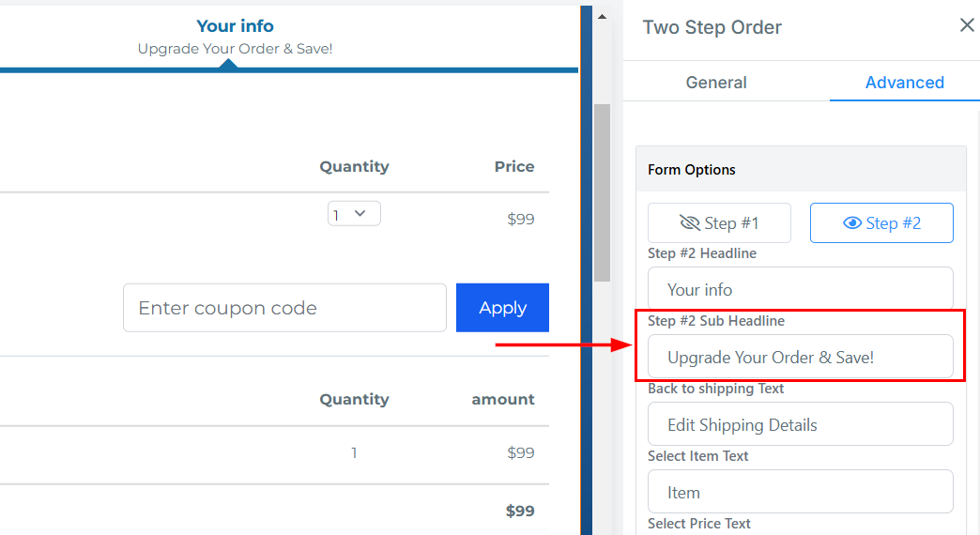Screen dimensions: 980x535
Task: Click the Upgrade Your Order subheading in preview
Action: coord(235,49)
